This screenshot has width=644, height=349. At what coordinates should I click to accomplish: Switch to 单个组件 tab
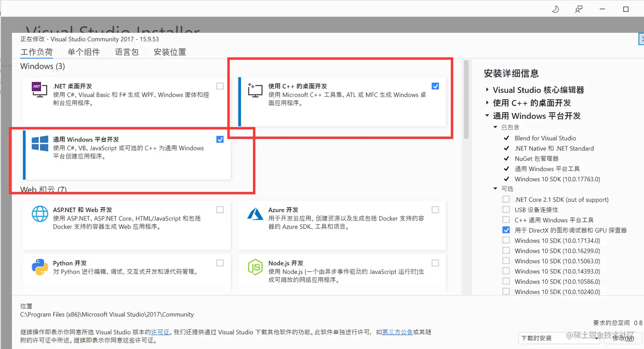pos(84,52)
